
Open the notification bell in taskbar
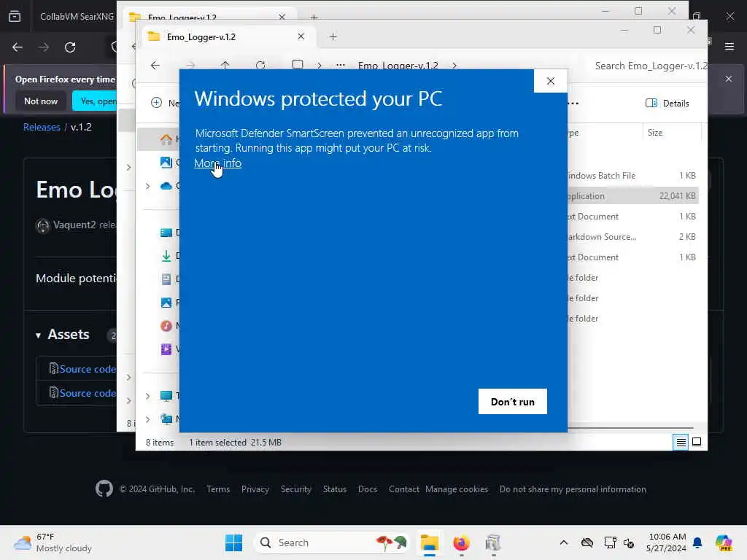pyautogui.click(x=697, y=542)
